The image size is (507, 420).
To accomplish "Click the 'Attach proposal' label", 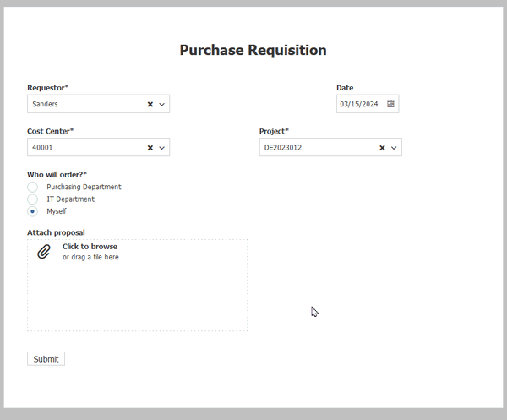I will [x=56, y=232].
